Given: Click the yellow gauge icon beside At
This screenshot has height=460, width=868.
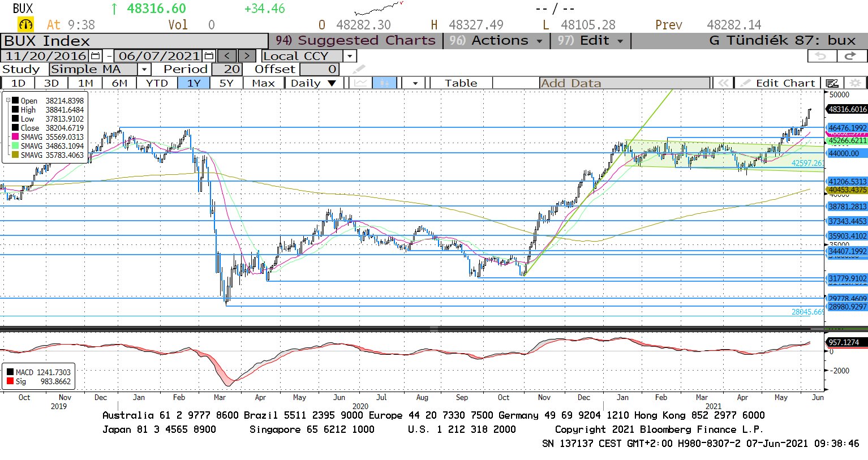Looking at the screenshot, I should tap(25, 25).
